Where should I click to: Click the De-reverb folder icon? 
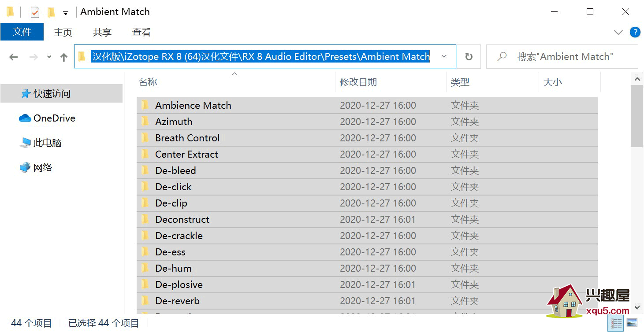click(145, 300)
